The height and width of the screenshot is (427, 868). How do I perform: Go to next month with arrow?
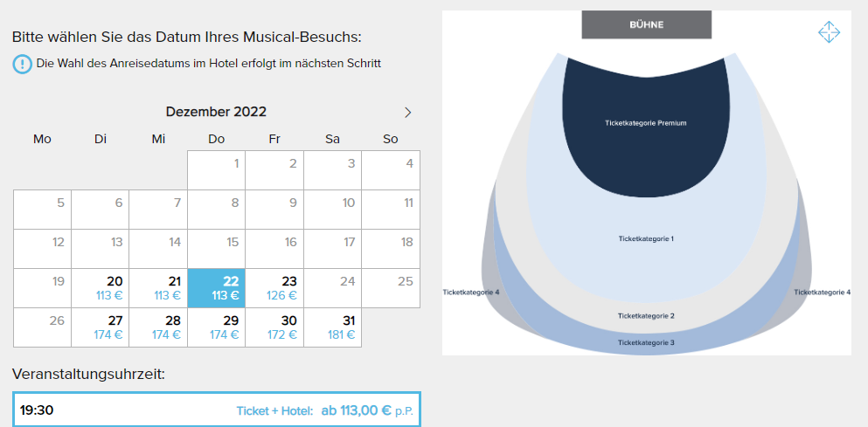coord(408,113)
